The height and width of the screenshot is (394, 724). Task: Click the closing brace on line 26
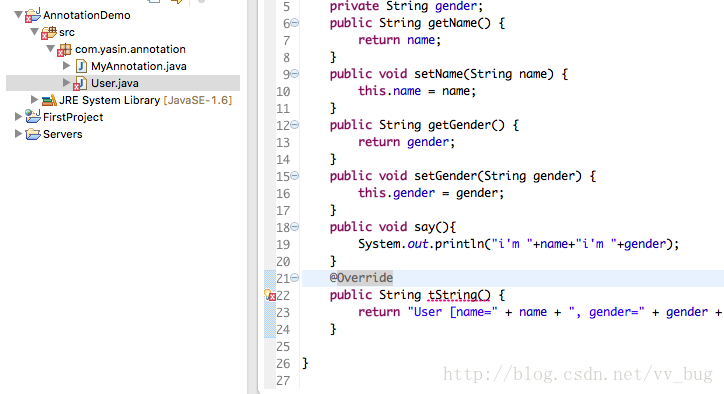(305, 363)
